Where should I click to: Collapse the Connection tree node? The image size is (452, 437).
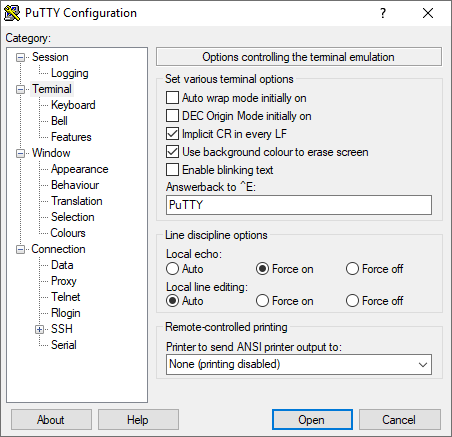[x=21, y=250]
